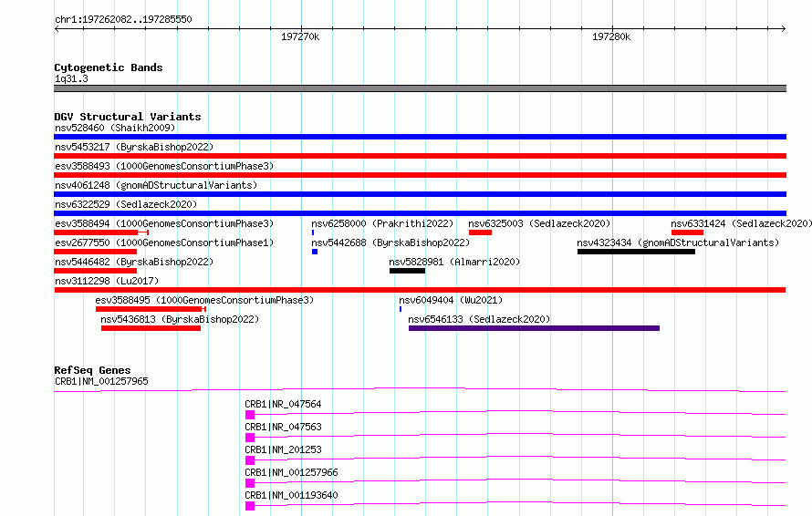Open the nsv5436813 (ByrskaBishop2022) label
The height and width of the screenshot is (516, 812).
tap(180, 319)
